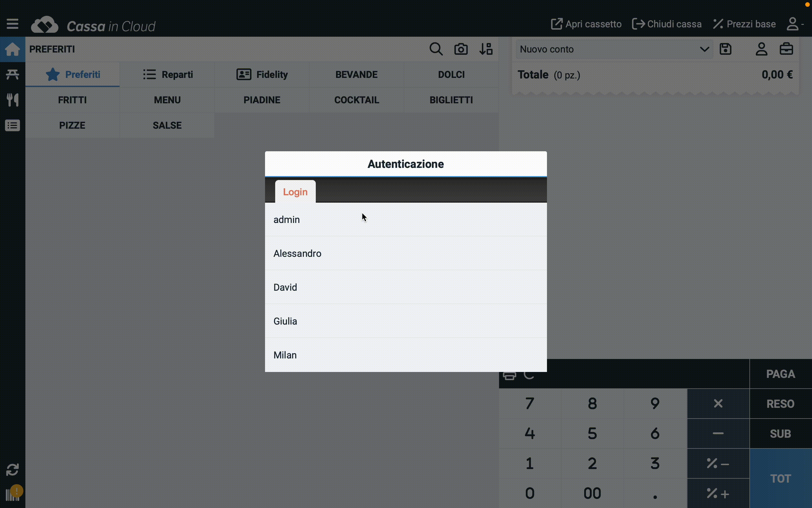Screen dimensions: 812x508
Task: Open the BEVANDE category
Action: 357,74
